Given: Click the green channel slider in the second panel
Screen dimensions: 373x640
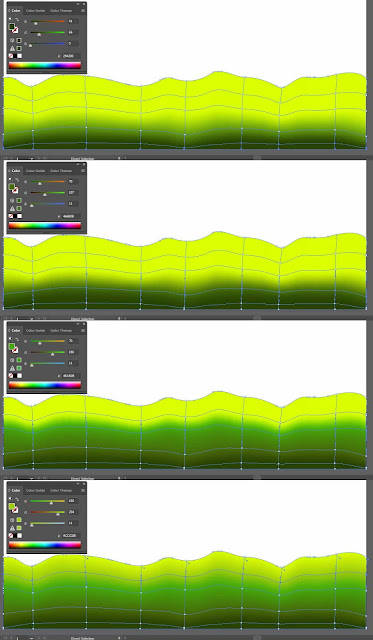Looking at the screenshot, I should [x=47, y=192].
